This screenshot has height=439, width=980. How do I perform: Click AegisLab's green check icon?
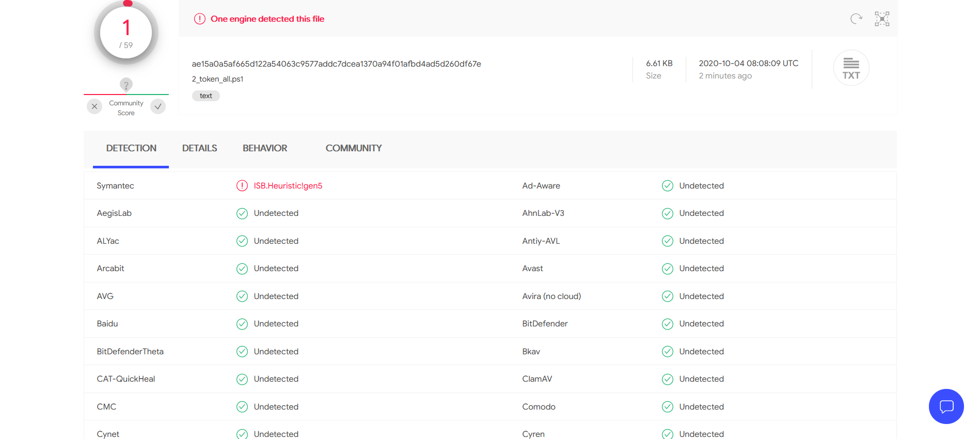click(x=242, y=213)
